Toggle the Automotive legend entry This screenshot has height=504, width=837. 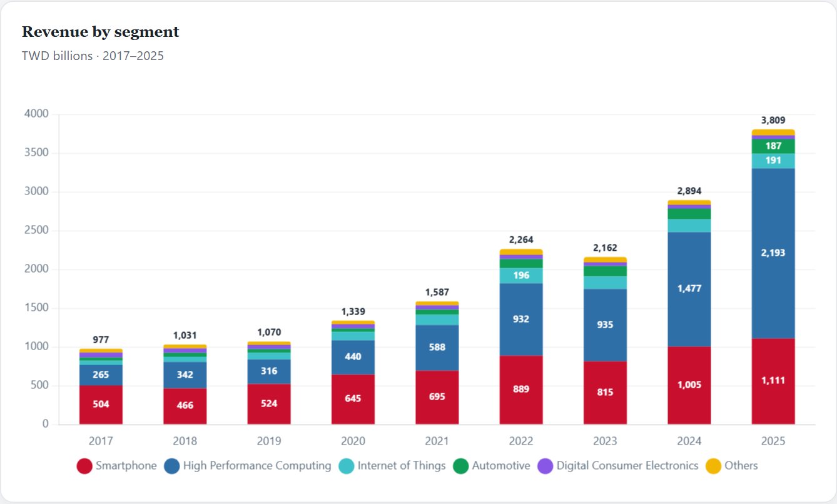492,466
